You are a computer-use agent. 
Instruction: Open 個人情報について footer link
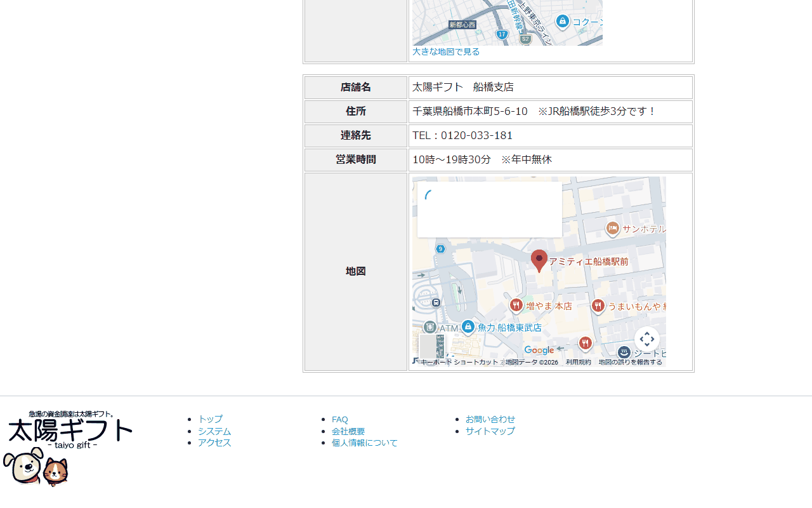click(x=365, y=443)
